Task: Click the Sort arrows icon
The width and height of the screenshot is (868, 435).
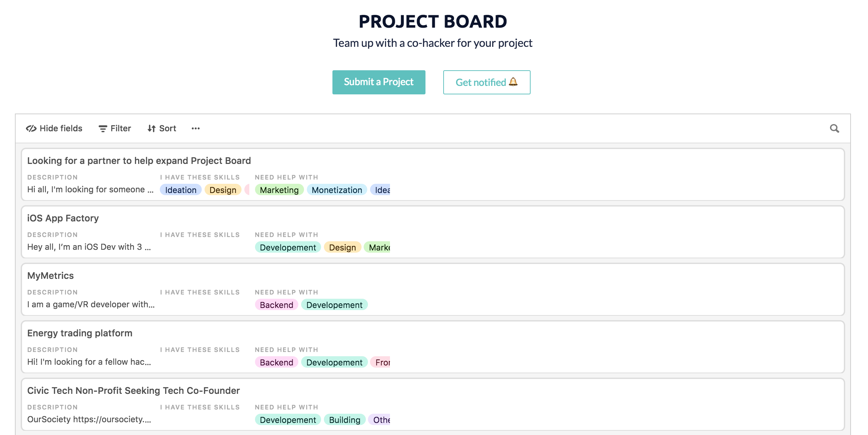Action: (x=151, y=128)
